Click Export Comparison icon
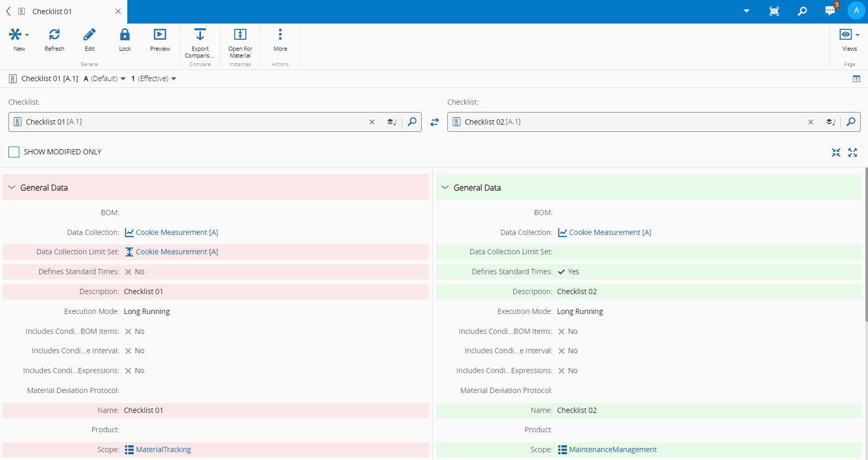 coord(200,35)
